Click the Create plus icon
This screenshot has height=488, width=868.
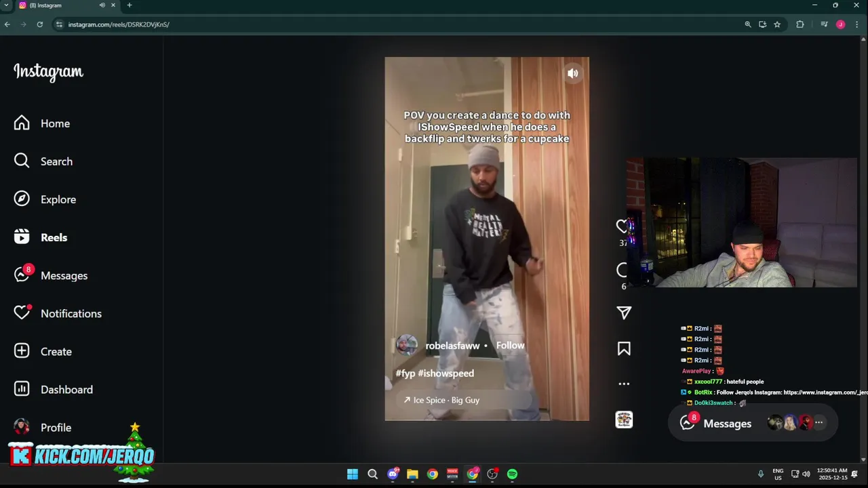point(22,350)
